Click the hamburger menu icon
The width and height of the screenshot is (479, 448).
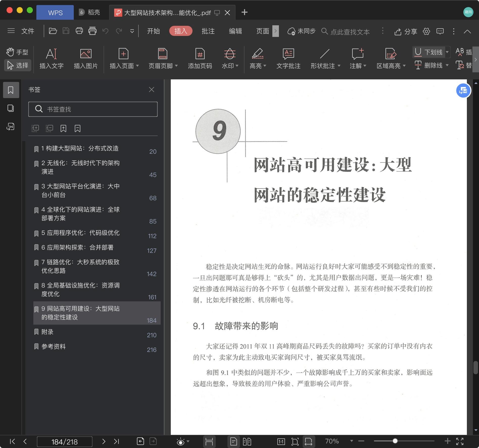pyautogui.click(x=11, y=31)
